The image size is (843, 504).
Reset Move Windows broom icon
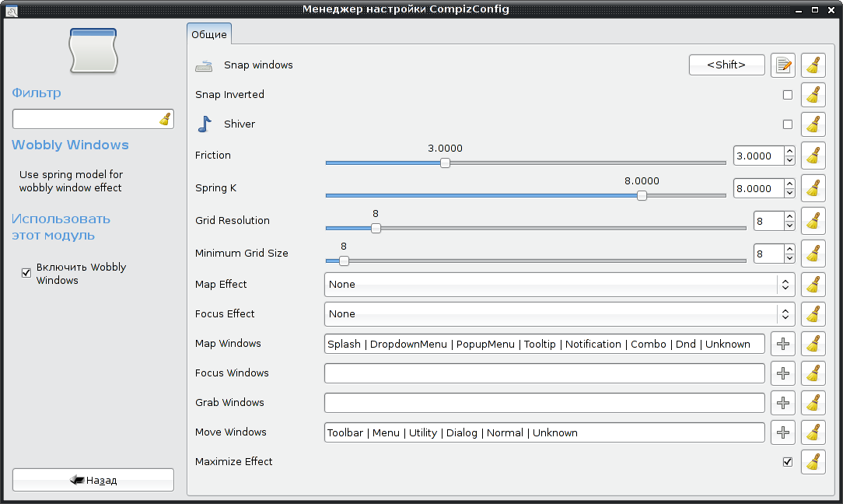813,432
